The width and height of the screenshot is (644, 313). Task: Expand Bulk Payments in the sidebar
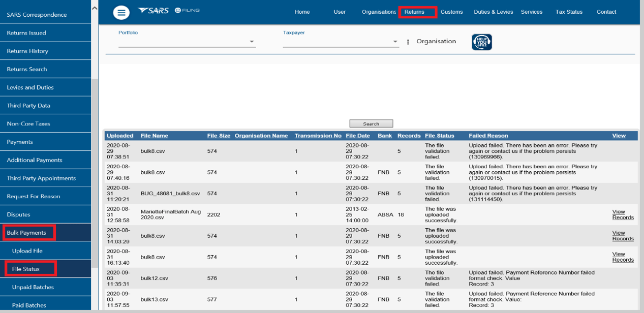[x=26, y=233]
